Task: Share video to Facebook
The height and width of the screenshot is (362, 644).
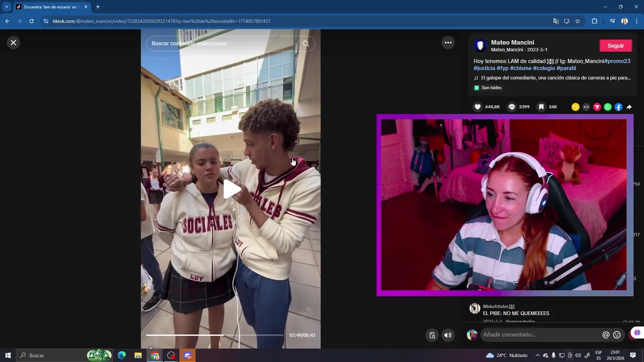Action: (x=618, y=107)
